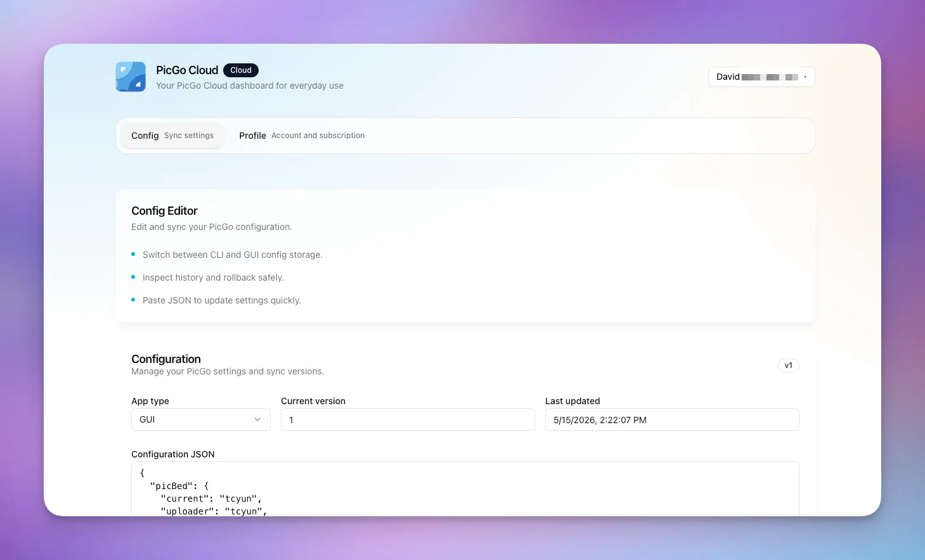925x560 pixels.
Task: Click the "picBed" JSON key line
Action: [x=179, y=486]
